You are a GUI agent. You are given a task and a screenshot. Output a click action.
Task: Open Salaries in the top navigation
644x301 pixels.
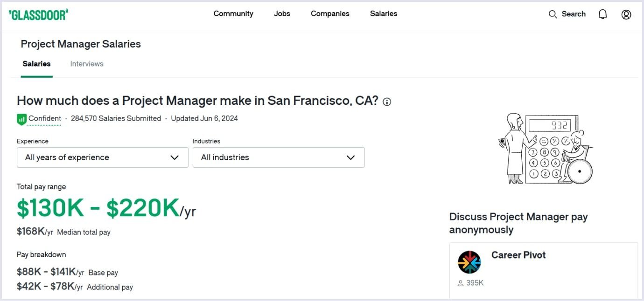pyautogui.click(x=384, y=14)
